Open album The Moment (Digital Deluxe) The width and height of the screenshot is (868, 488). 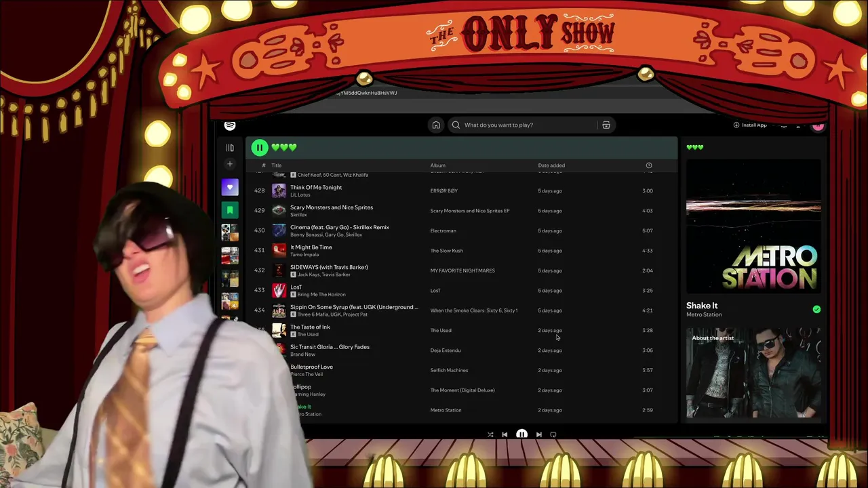(x=462, y=390)
